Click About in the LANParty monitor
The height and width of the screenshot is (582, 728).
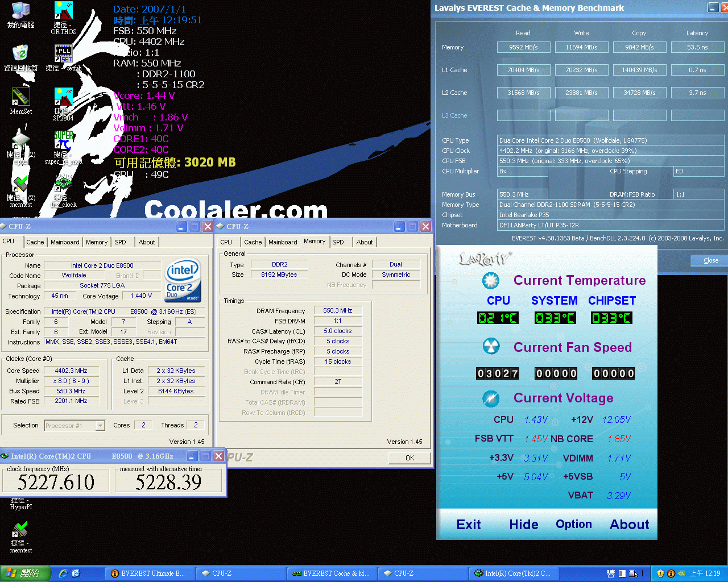click(630, 525)
